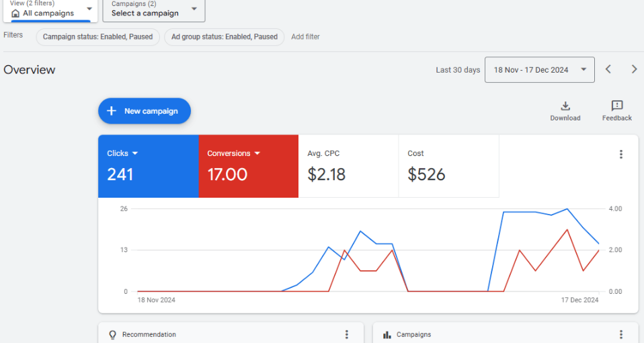
Task: Click the $526 cost value
Action: tap(426, 175)
